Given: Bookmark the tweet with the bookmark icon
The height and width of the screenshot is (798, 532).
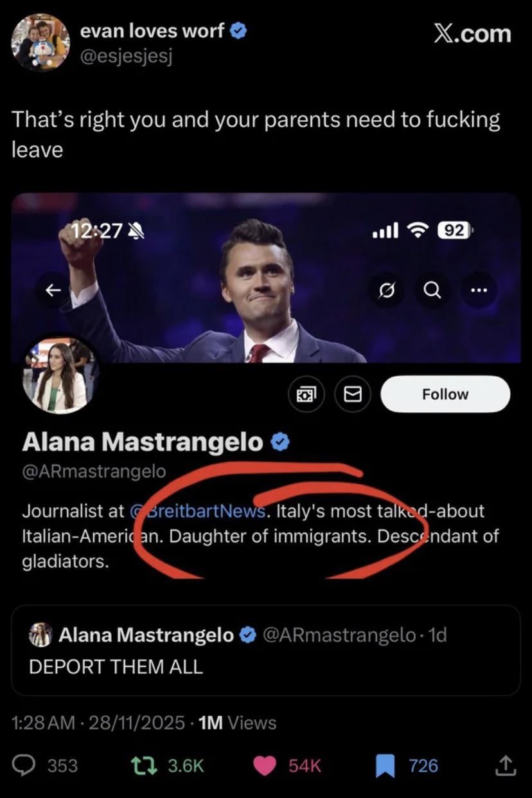Looking at the screenshot, I should point(386,765).
